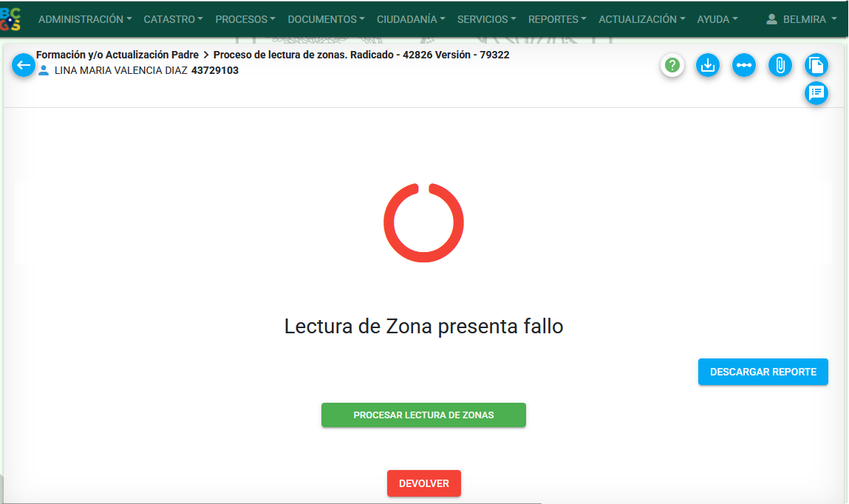
Task: Click the user avatar icon beside BELMIRA
Action: pos(771,19)
